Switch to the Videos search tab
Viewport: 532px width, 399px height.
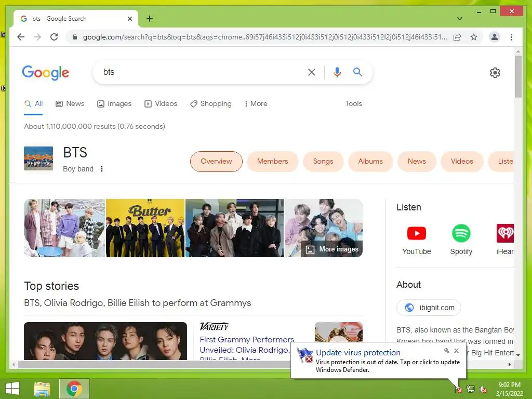[161, 104]
